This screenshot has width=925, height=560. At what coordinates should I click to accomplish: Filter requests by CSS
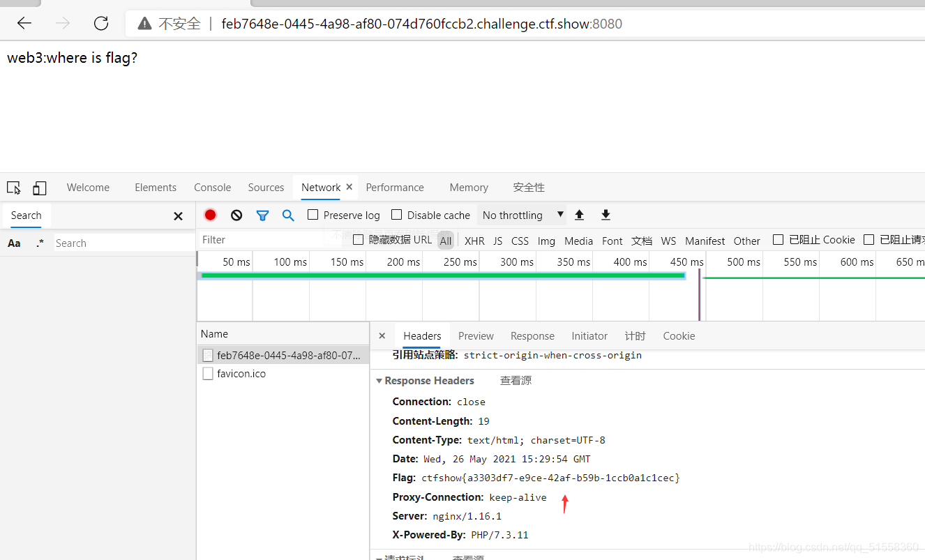click(x=520, y=241)
